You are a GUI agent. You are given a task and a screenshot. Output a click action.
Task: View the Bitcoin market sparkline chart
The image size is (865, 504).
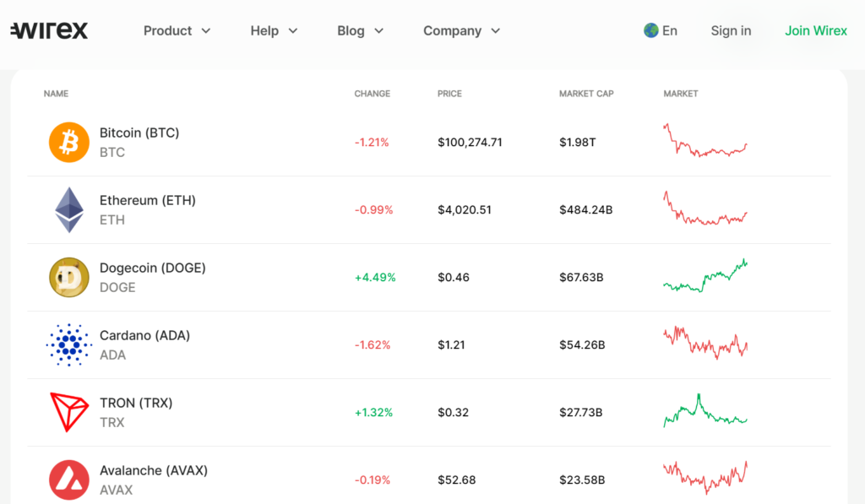(705, 141)
